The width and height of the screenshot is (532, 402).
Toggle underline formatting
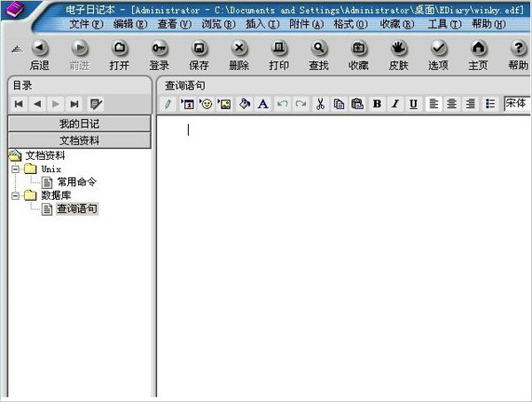413,104
